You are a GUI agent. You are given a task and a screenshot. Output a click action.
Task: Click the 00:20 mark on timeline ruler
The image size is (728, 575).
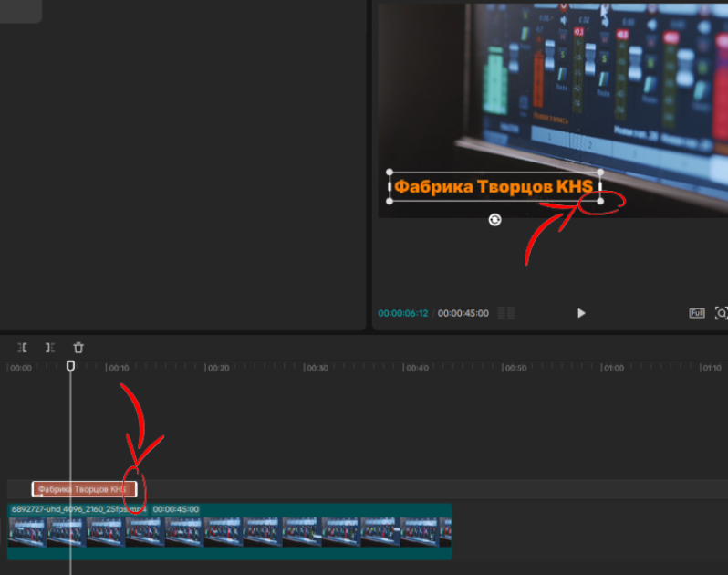click(218, 369)
